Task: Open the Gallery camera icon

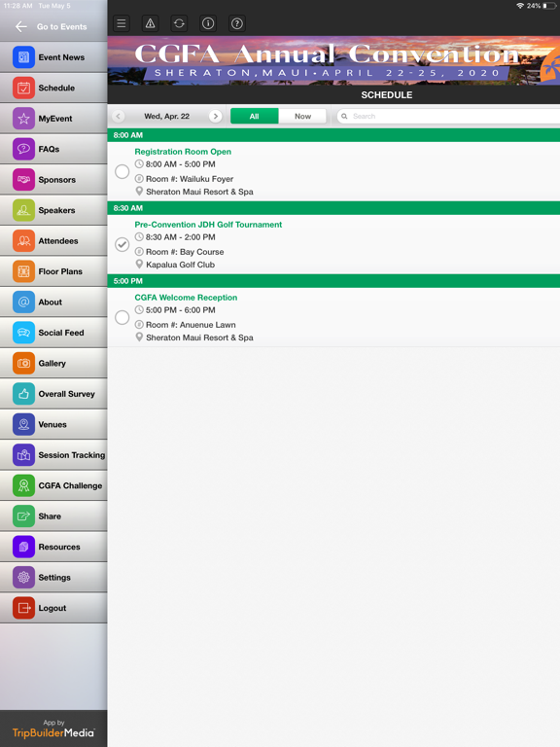Action: tap(23, 363)
